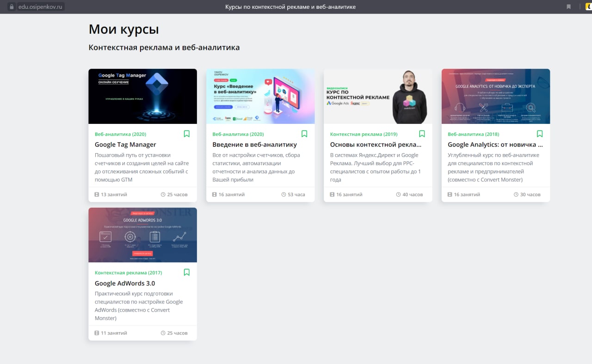This screenshot has height=364, width=592.
Task: Click the Контекстная реклама и веб-аналитика subheading
Action: [x=164, y=48]
